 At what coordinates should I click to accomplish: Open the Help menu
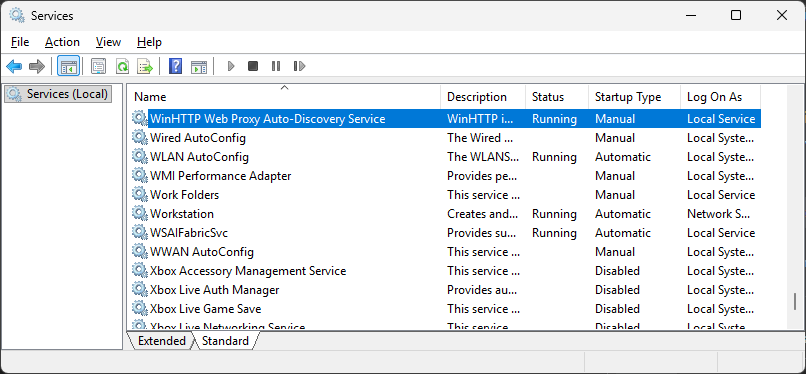[x=149, y=42]
